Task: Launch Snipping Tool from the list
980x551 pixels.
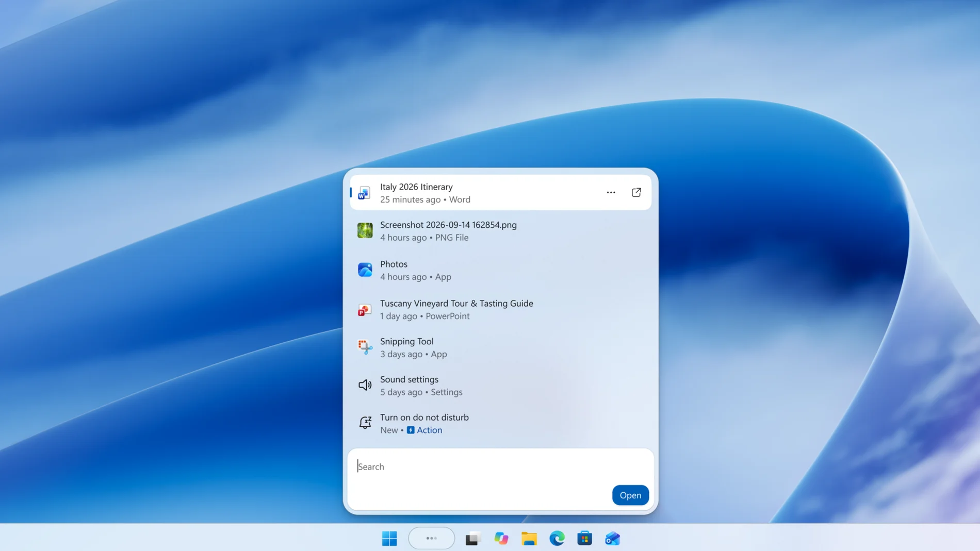Action: tap(500, 347)
